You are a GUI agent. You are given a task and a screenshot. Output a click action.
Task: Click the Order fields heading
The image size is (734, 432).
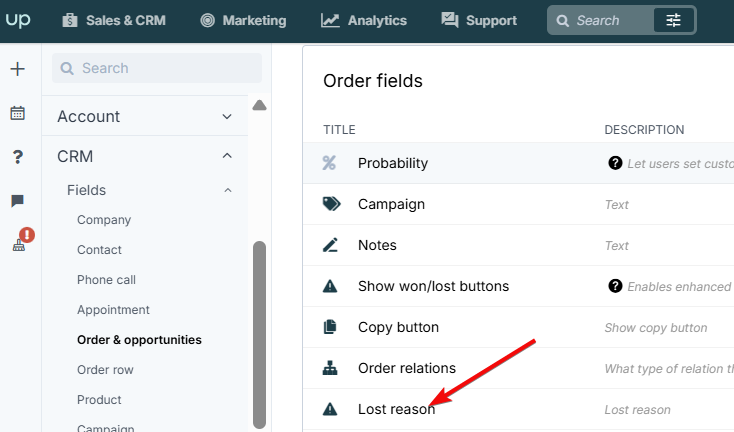[x=373, y=81]
